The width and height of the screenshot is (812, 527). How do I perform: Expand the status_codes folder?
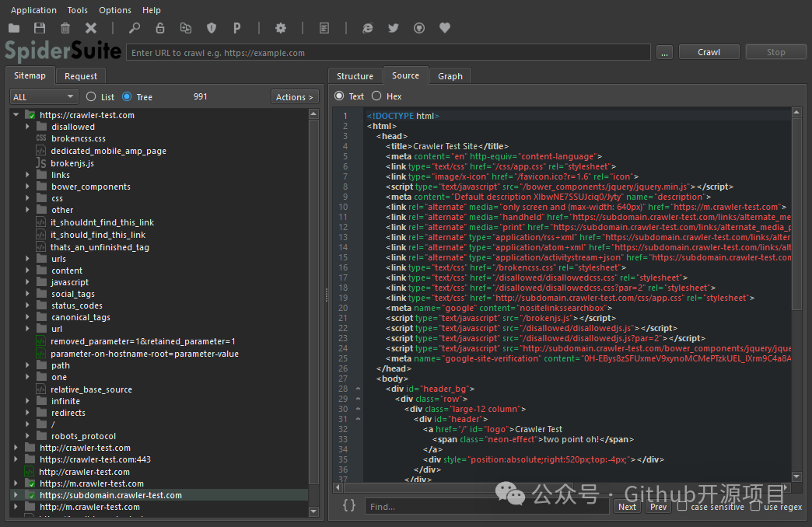pyautogui.click(x=27, y=305)
